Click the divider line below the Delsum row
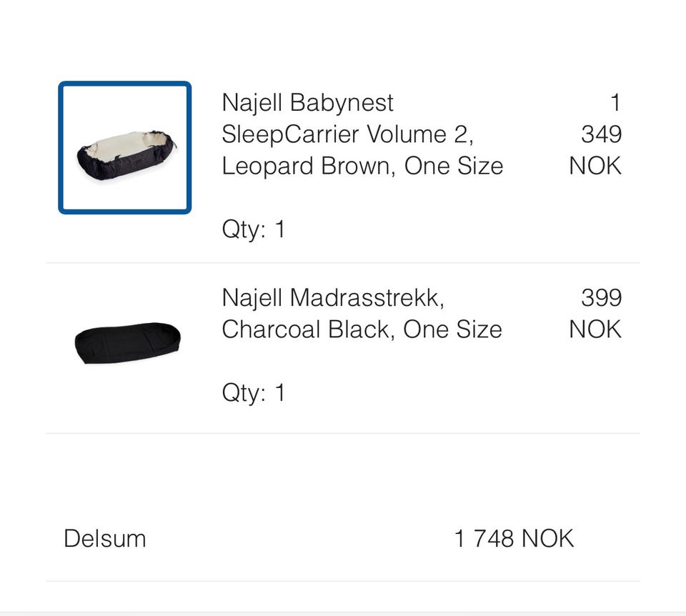 click(x=343, y=581)
